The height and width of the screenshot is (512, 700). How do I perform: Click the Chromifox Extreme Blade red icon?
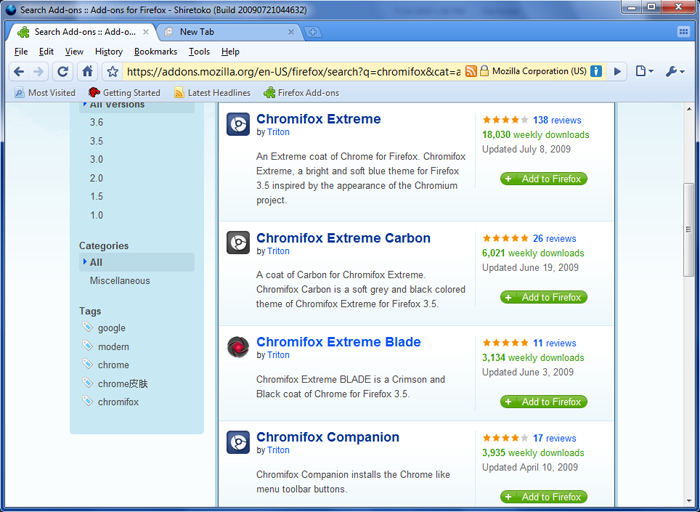pos(238,347)
